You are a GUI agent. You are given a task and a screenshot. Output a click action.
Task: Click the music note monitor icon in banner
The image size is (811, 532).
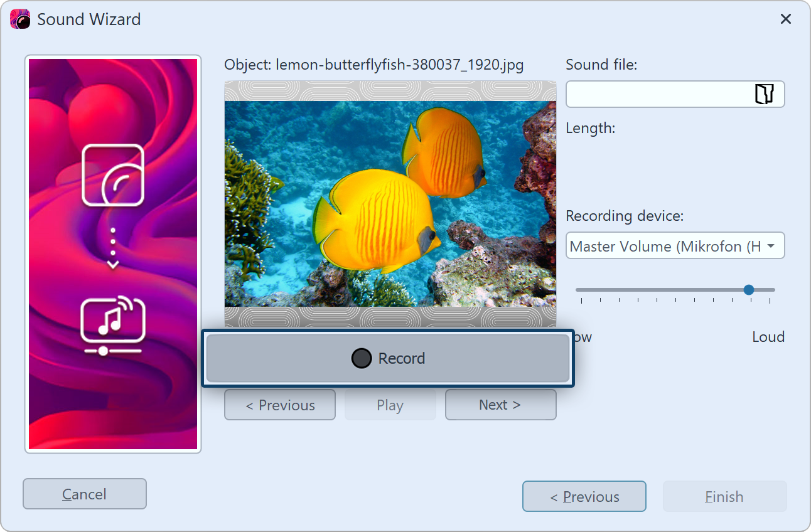pos(113,326)
